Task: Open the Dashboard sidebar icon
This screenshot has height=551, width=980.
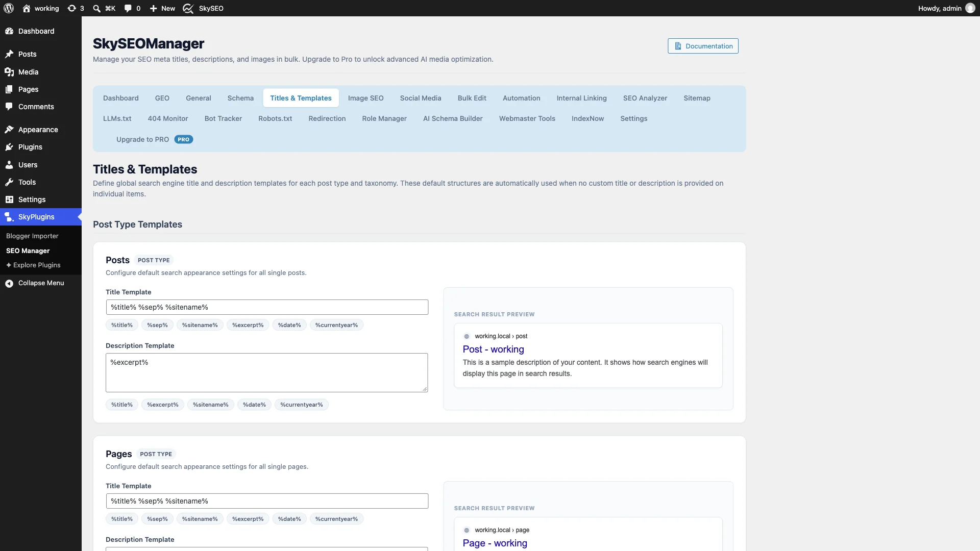Action: [x=9, y=31]
